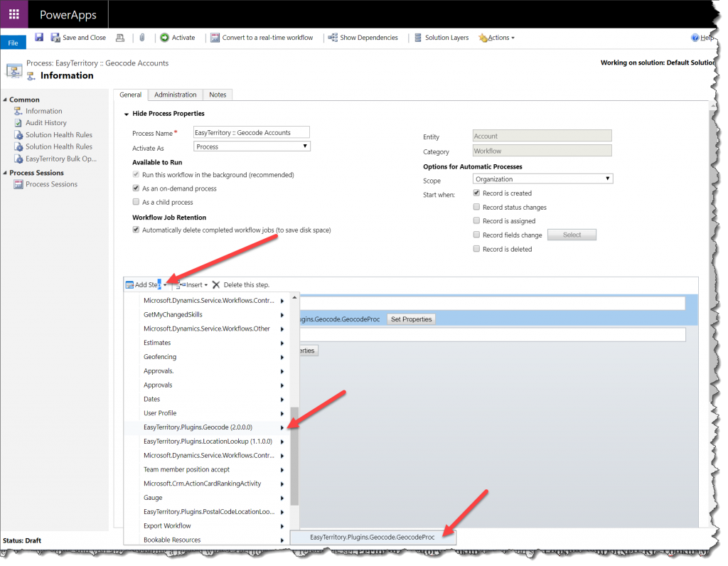Click the step menu scroll-up arrow
This screenshot has width=728, height=566.
tap(294, 297)
